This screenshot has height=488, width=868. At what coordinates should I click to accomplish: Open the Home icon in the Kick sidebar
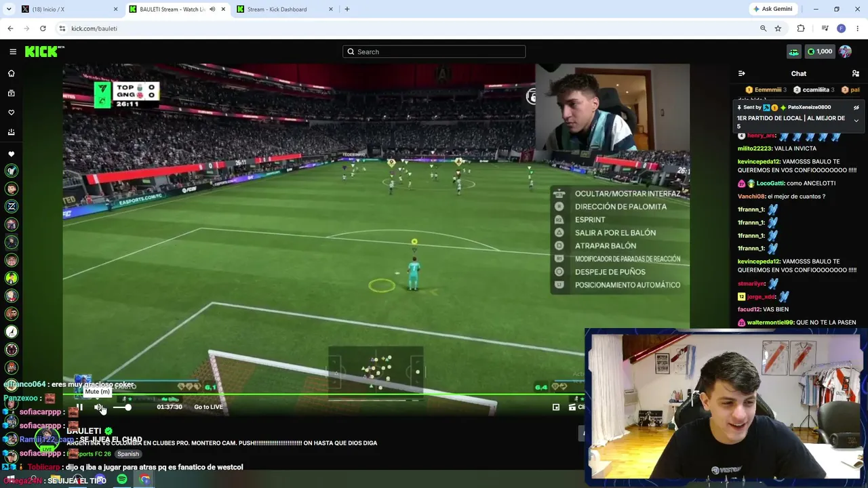(11, 73)
